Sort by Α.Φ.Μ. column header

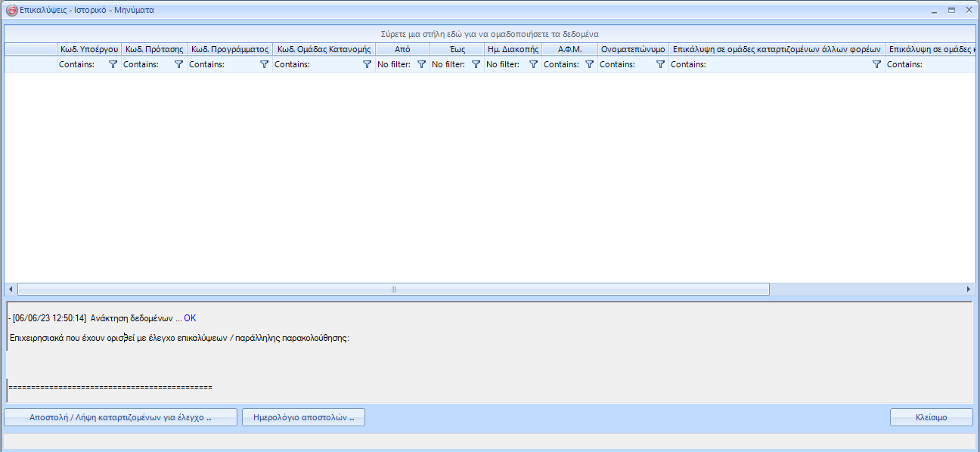point(569,49)
